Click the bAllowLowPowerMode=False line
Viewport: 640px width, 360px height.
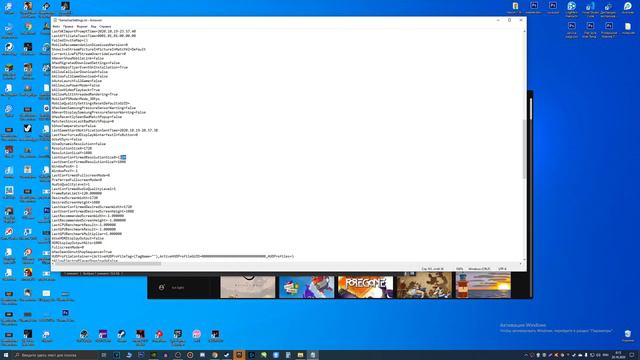point(76,85)
